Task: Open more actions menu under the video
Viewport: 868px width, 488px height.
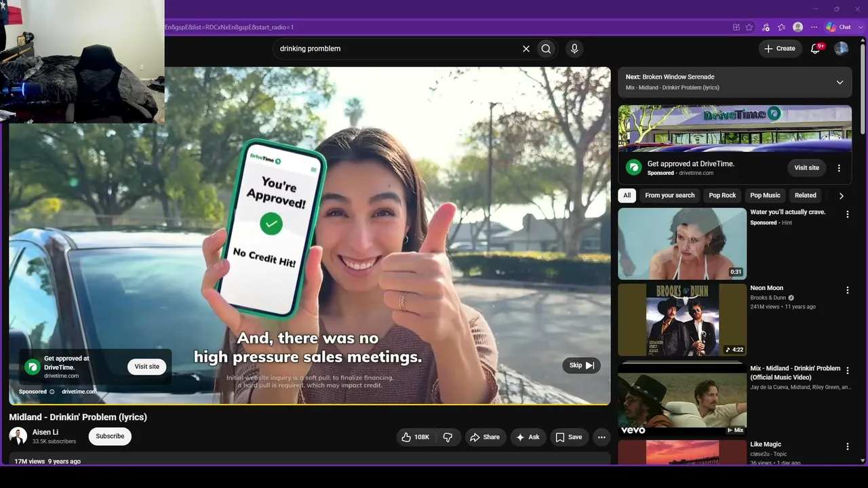Action: (x=601, y=437)
